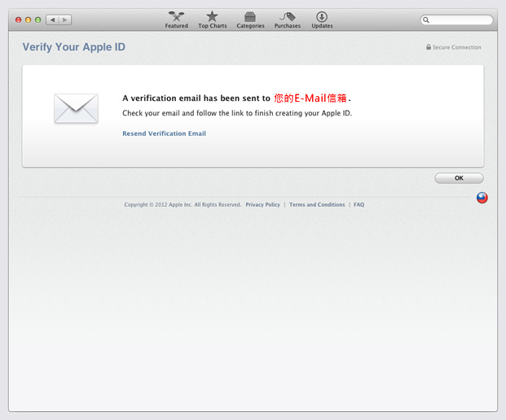
Task: Click the 'Check your email' instruction text
Action: 237,113
